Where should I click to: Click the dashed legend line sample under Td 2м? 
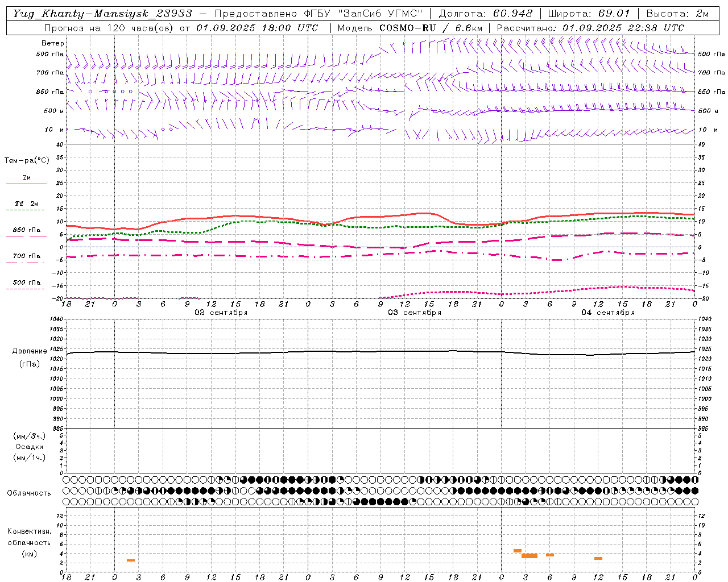tap(26, 210)
